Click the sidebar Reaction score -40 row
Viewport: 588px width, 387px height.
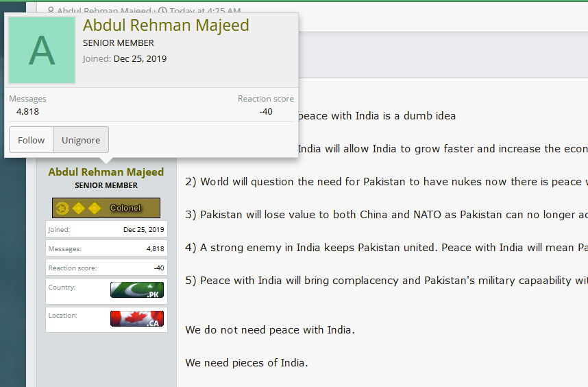[106, 268]
